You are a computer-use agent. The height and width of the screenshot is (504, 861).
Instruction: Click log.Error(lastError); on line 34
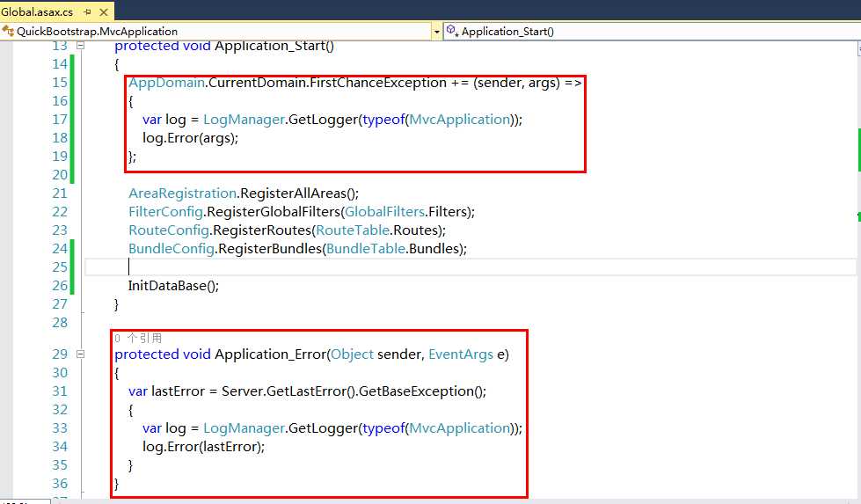click(x=203, y=447)
